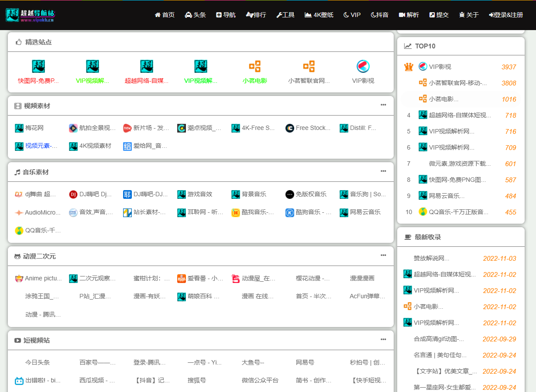Click the 爱看番 site icon
The height and width of the screenshot is (392, 536).
pos(182,279)
